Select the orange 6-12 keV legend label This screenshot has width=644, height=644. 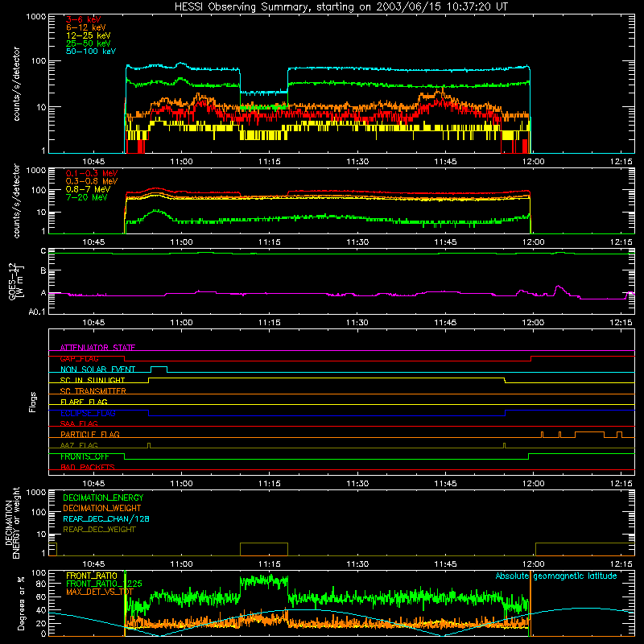point(86,27)
